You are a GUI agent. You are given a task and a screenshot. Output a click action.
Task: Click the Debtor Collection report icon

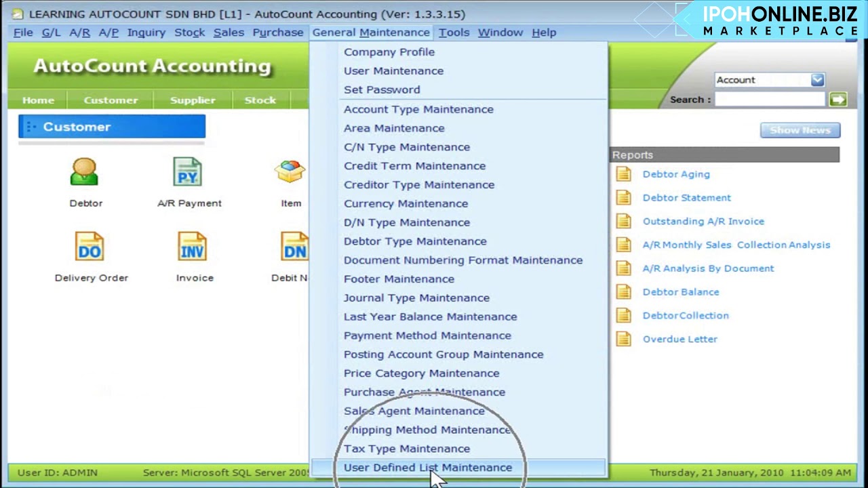point(623,316)
